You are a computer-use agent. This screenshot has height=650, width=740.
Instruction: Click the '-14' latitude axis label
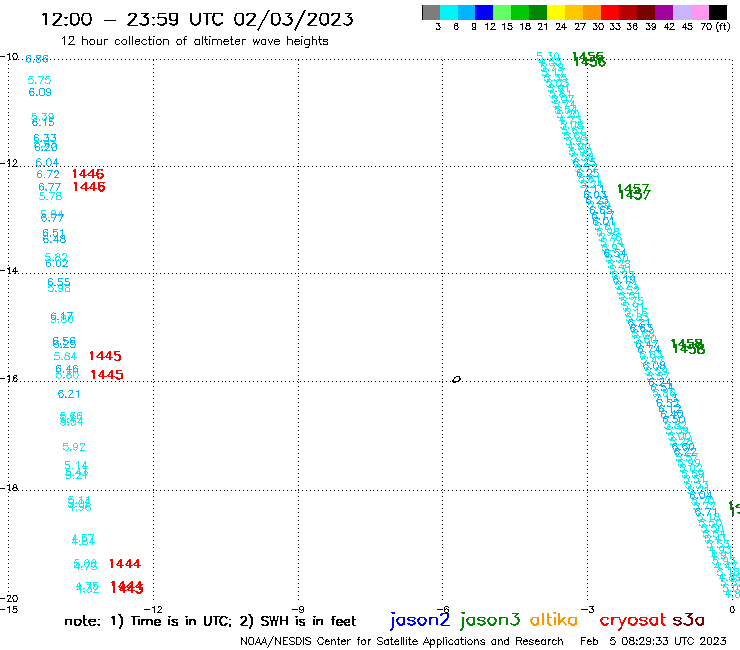(9, 270)
